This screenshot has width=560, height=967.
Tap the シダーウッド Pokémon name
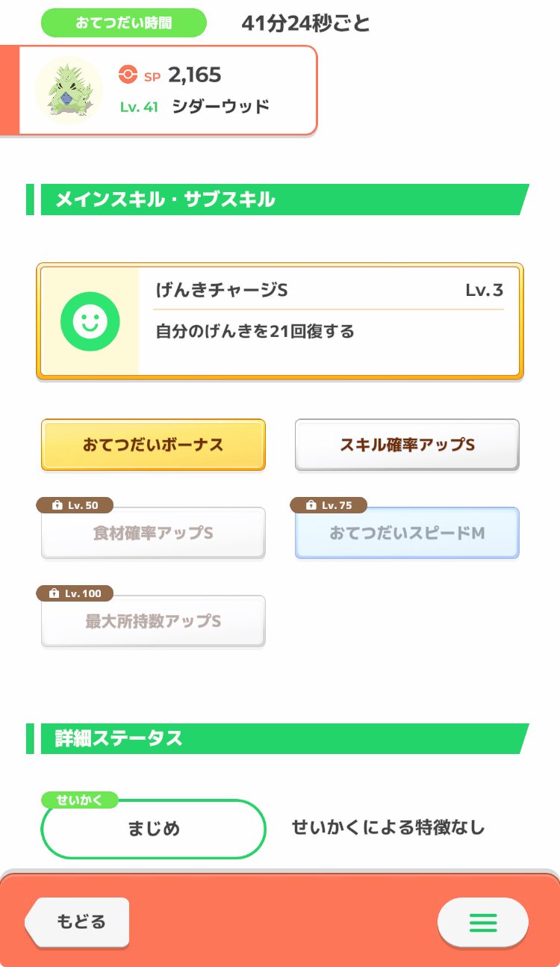(x=220, y=107)
